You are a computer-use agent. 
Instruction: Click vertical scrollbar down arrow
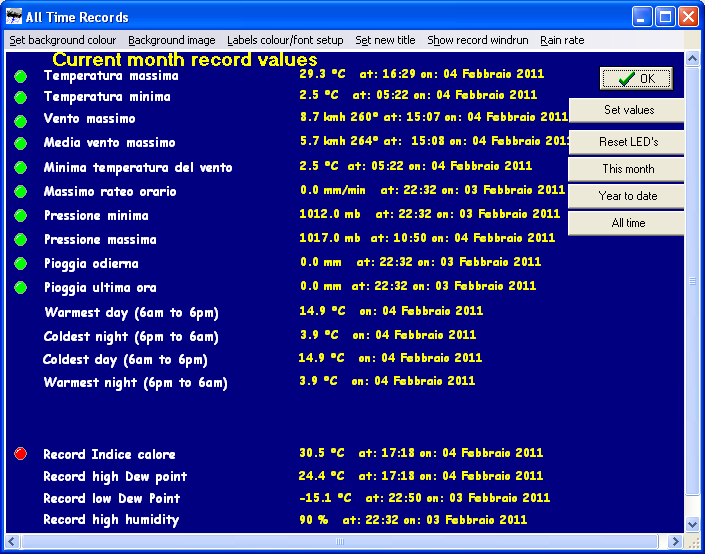(x=692, y=524)
